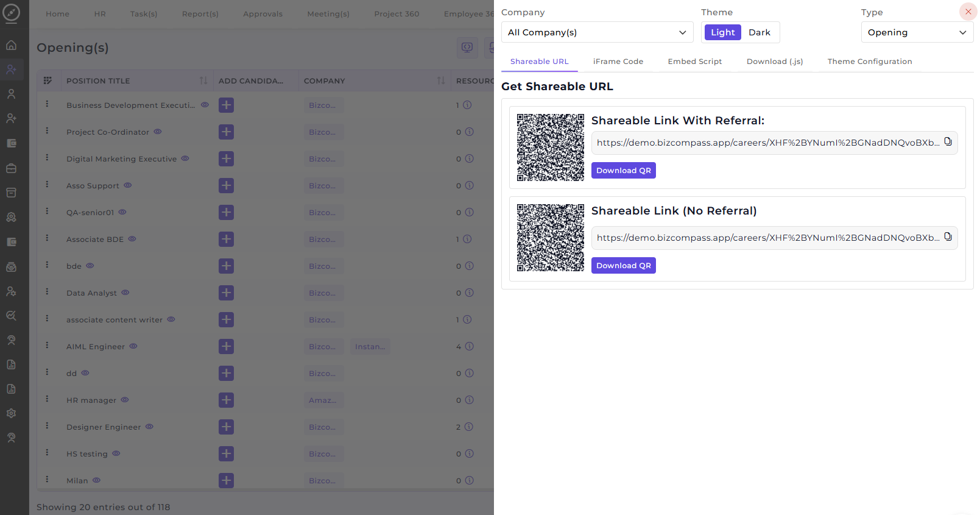Screen dimensions: 980x515
Task: Toggle eye icon beside QA-senior01
Action: 122,212
